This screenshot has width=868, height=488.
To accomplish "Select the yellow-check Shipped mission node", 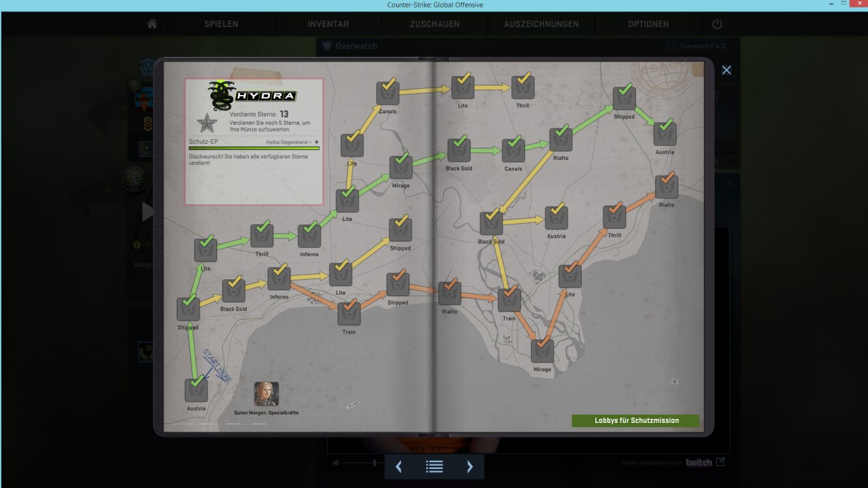I will 400,228.
